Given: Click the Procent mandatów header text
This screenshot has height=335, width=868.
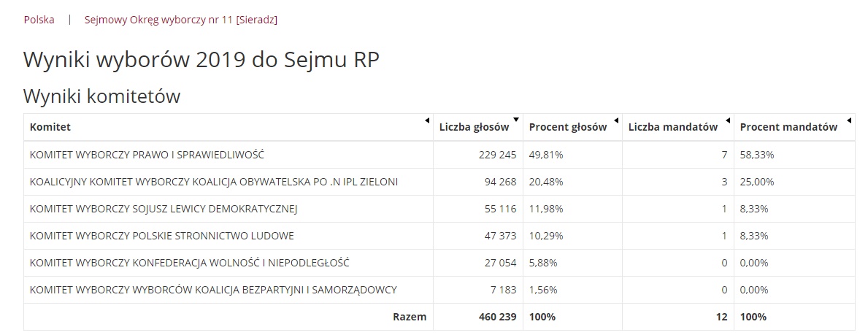Looking at the screenshot, I should pyautogui.click(x=789, y=127).
